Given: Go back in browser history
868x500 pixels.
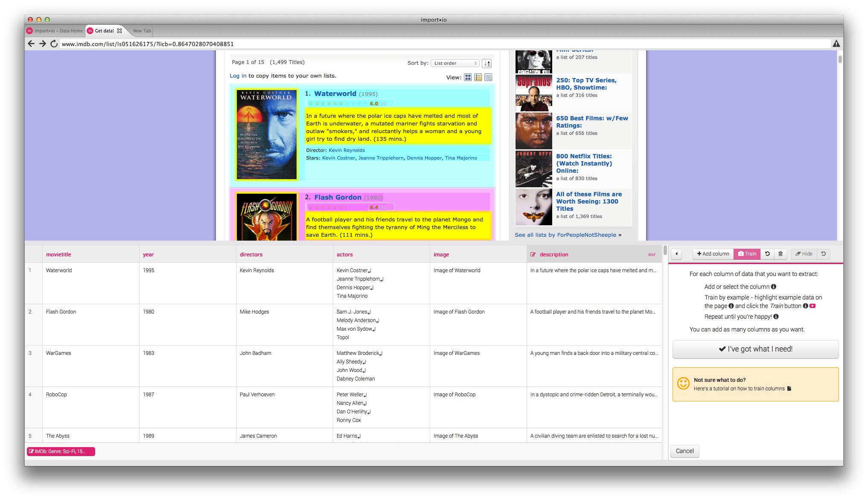Looking at the screenshot, I should pyautogui.click(x=31, y=44).
